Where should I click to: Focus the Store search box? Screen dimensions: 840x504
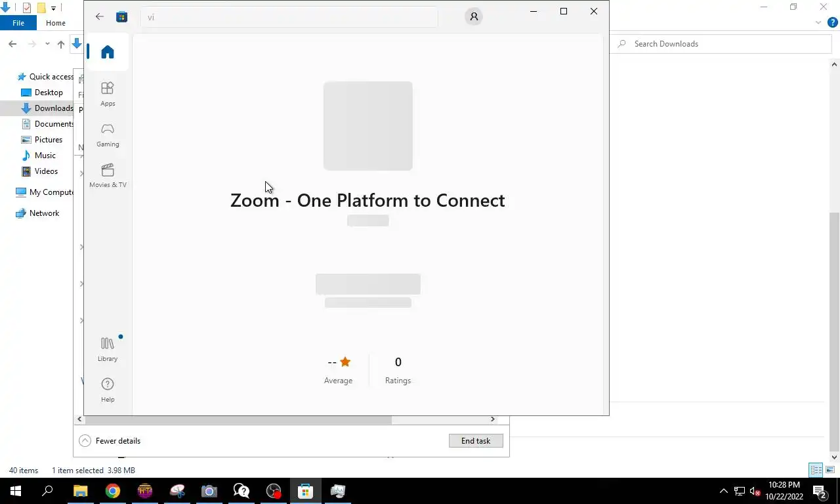pos(289,17)
